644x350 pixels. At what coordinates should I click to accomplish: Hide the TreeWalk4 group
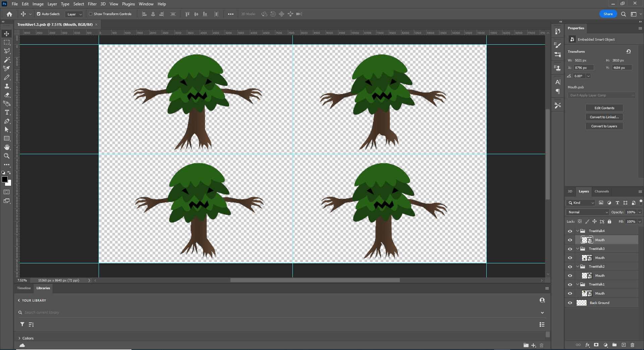[570, 231]
